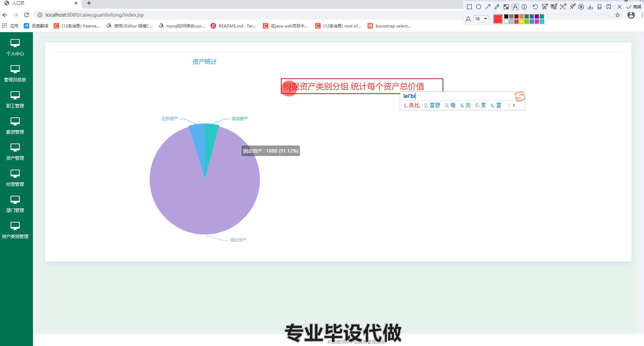Click the address bar URL
Image resolution: width=644 pixels, height=346 pixels.
tap(94, 15)
